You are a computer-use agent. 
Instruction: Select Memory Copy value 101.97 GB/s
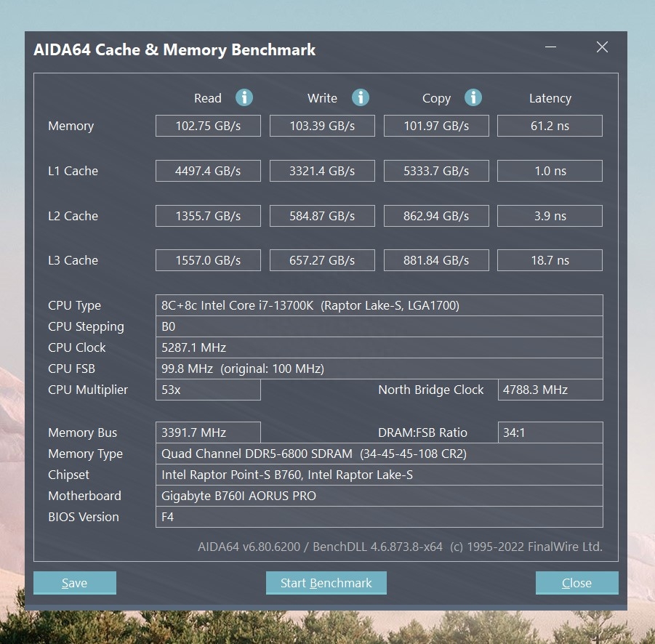[x=436, y=126]
